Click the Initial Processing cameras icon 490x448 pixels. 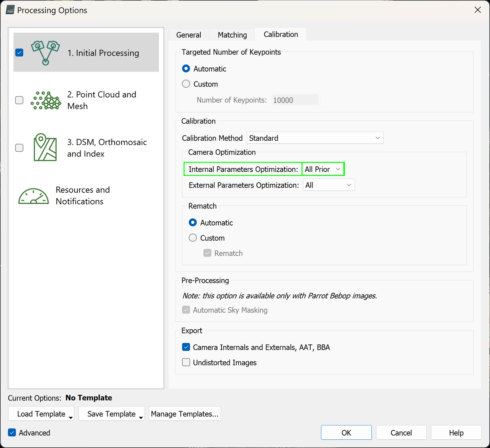tap(45, 53)
